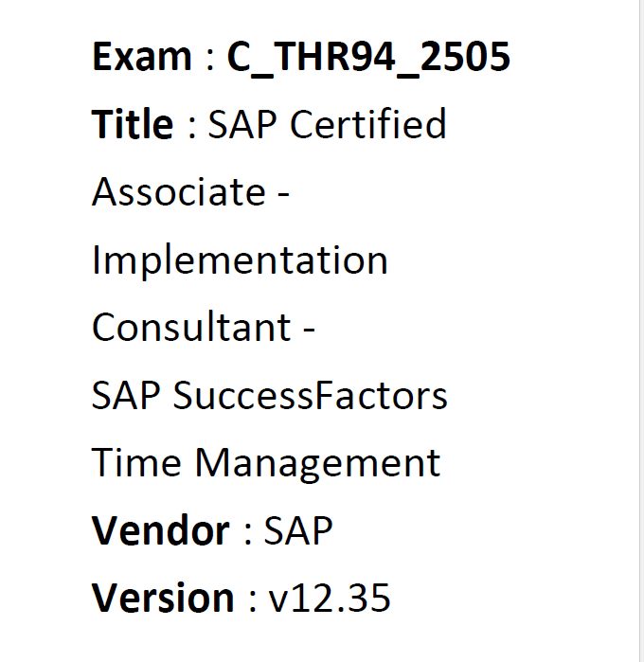Click the exam code C_THR94_2505

pyautogui.click(x=368, y=59)
